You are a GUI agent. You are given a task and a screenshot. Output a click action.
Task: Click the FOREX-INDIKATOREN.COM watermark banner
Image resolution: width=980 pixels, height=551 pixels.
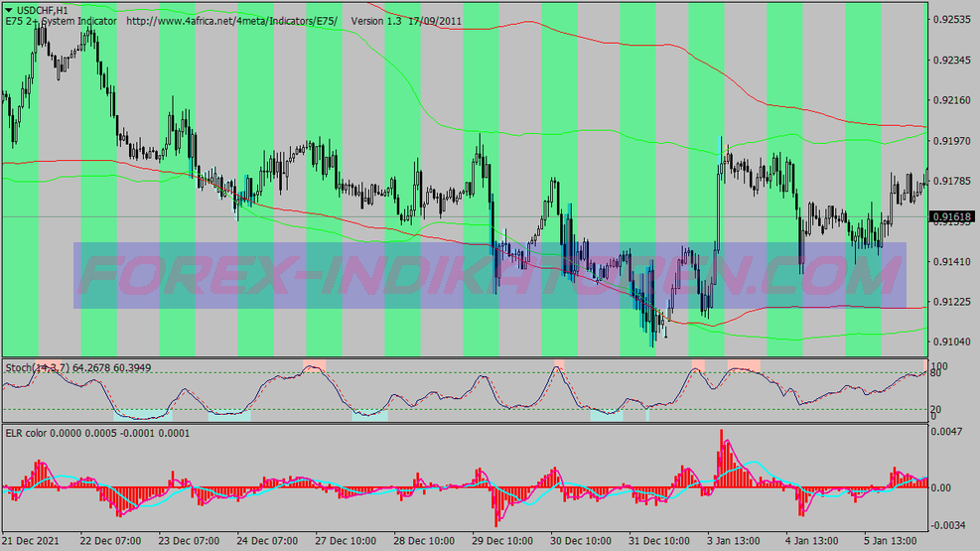490,275
